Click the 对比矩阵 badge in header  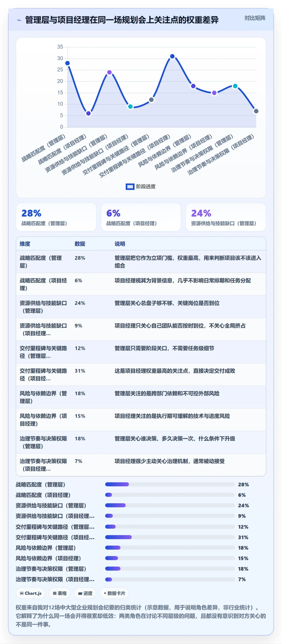[255, 18]
